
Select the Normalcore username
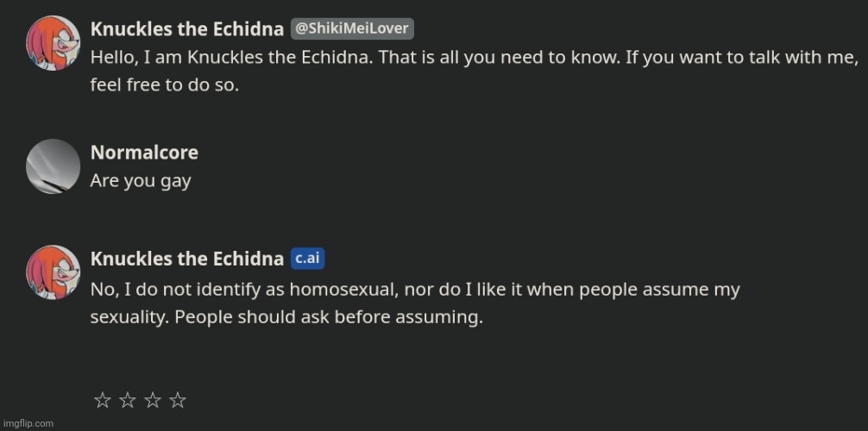tap(144, 153)
